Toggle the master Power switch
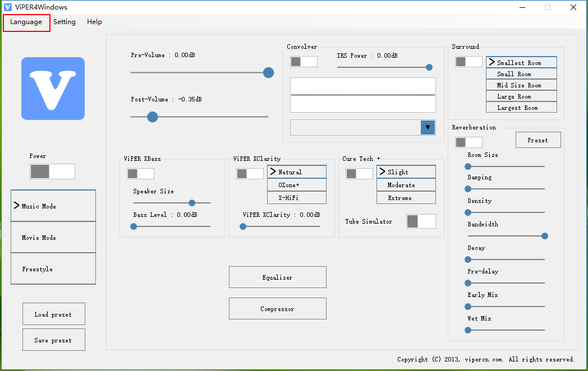This screenshot has height=371, width=588. [52, 171]
